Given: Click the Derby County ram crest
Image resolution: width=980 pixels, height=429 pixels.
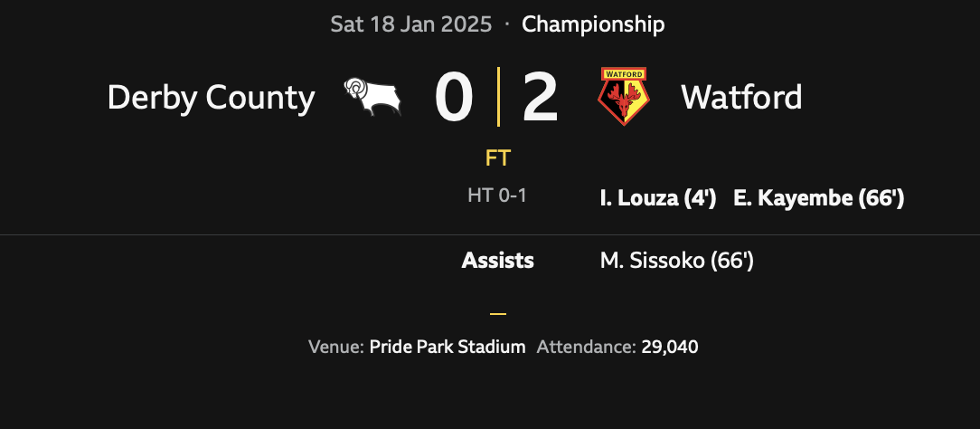Looking at the screenshot, I should (x=372, y=97).
